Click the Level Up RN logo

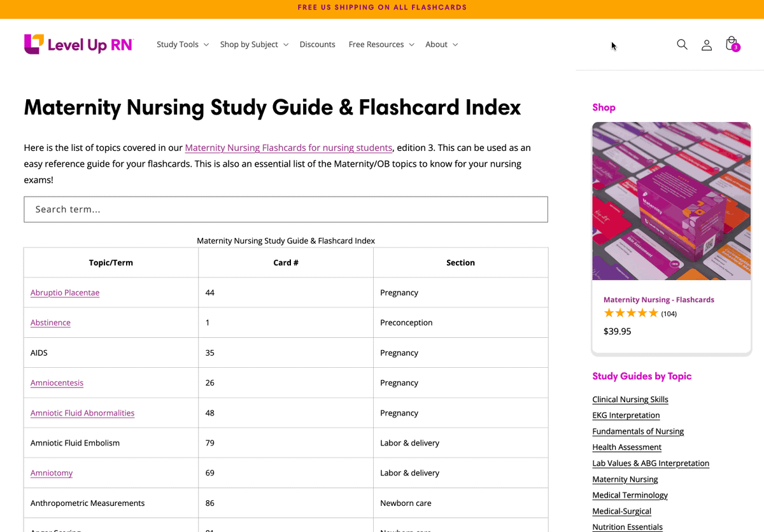pos(78,44)
